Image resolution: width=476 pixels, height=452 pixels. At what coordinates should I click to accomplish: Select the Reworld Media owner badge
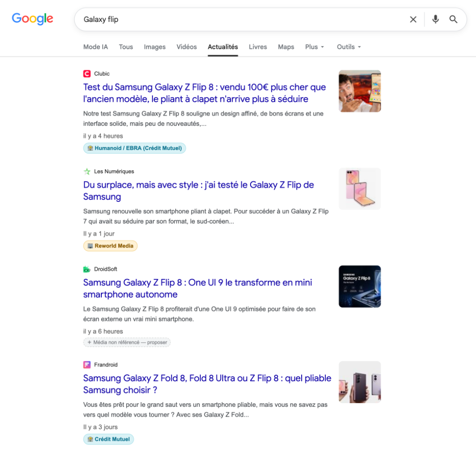coord(110,246)
